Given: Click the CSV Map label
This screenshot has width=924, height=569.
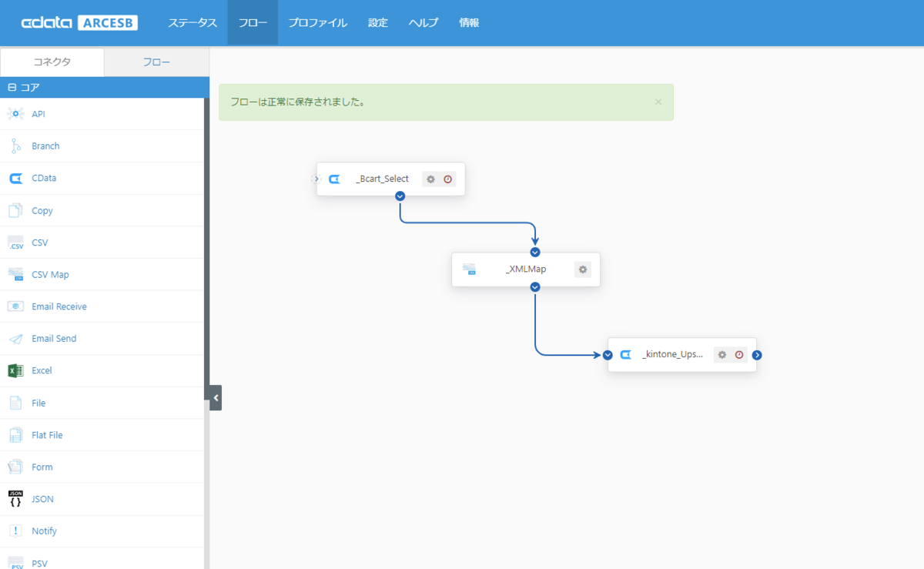Looking at the screenshot, I should (50, 274).
